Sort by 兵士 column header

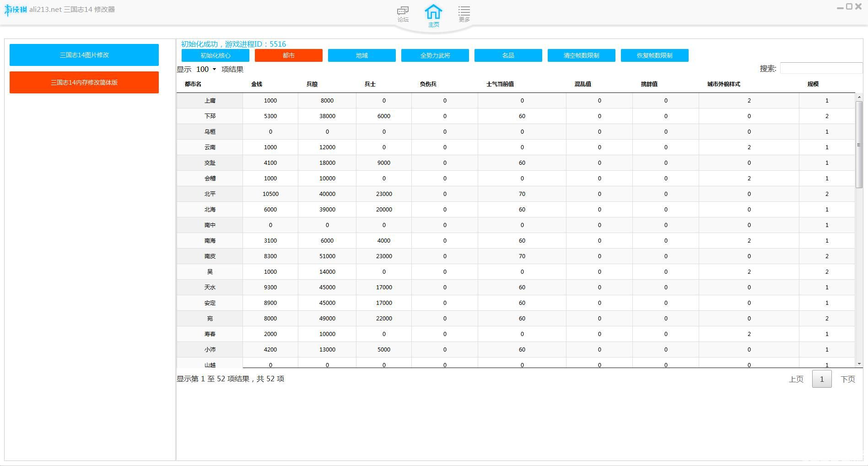pyautogui.click(x=370, y=84)
